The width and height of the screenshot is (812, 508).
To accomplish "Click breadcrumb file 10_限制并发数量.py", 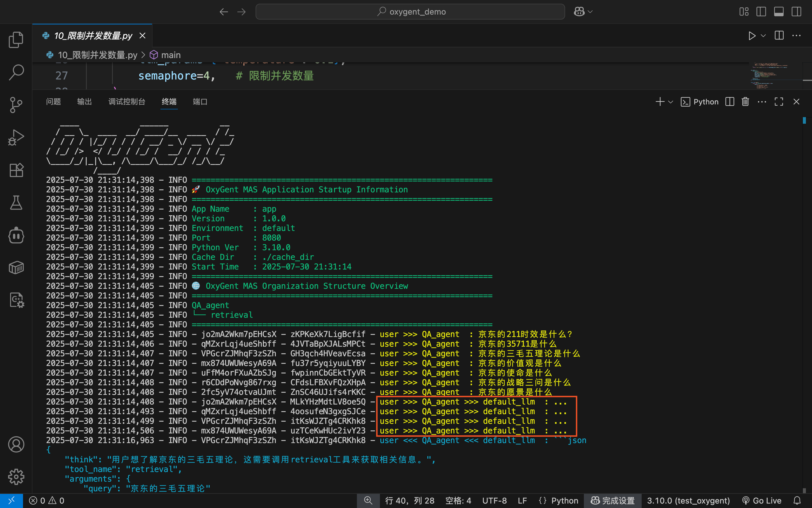I will point(97,55).
